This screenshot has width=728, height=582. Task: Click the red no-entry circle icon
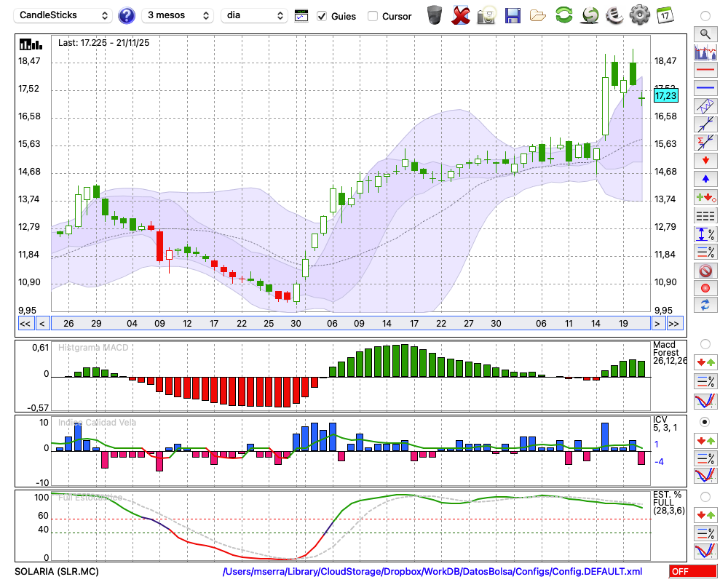(705, 271)
